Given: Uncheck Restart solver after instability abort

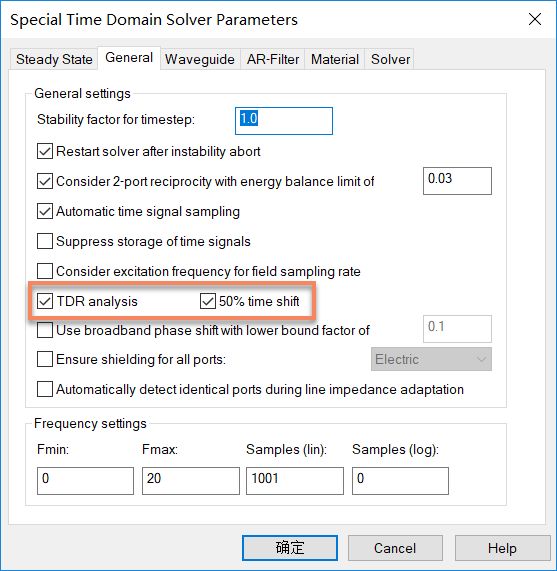Looking at the screenshot, I should (x=45, y=151).
